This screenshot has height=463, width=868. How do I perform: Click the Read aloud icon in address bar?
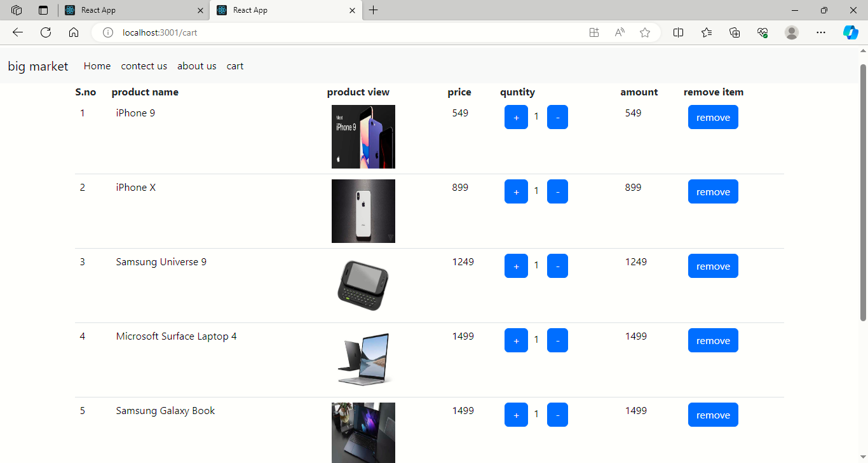click(x=620, y=32)
